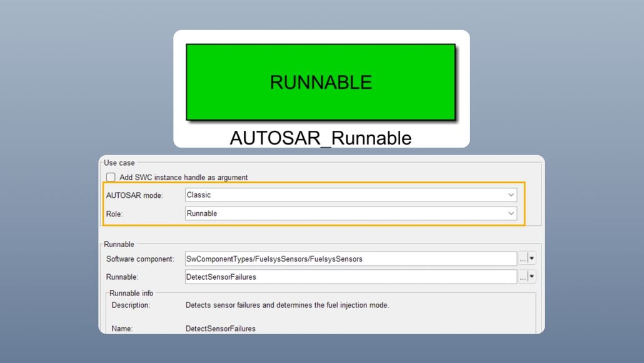
Task: Click the 'Use case' group title
Action: pyautogui.click(x=119, y=163)
